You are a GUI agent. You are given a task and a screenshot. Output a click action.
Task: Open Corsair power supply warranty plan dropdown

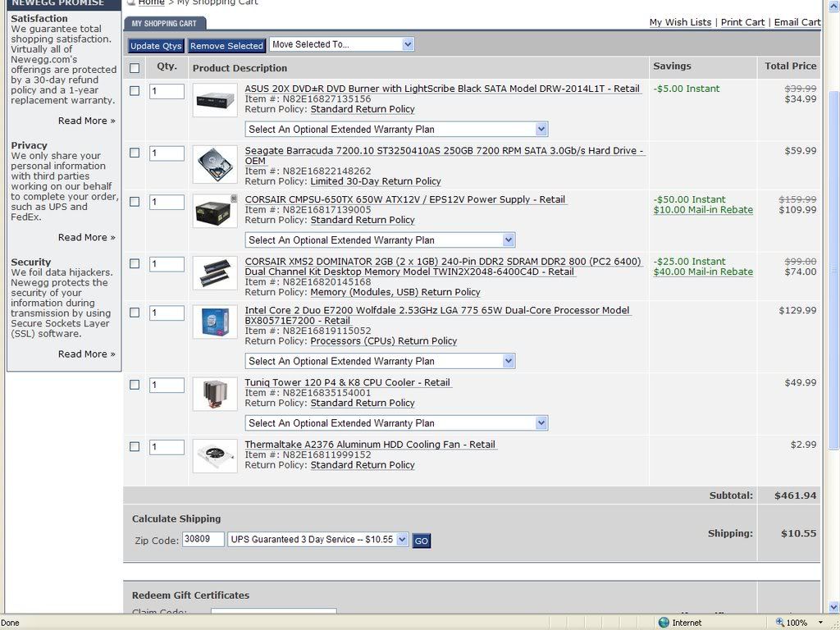click(x=380, y=240)
